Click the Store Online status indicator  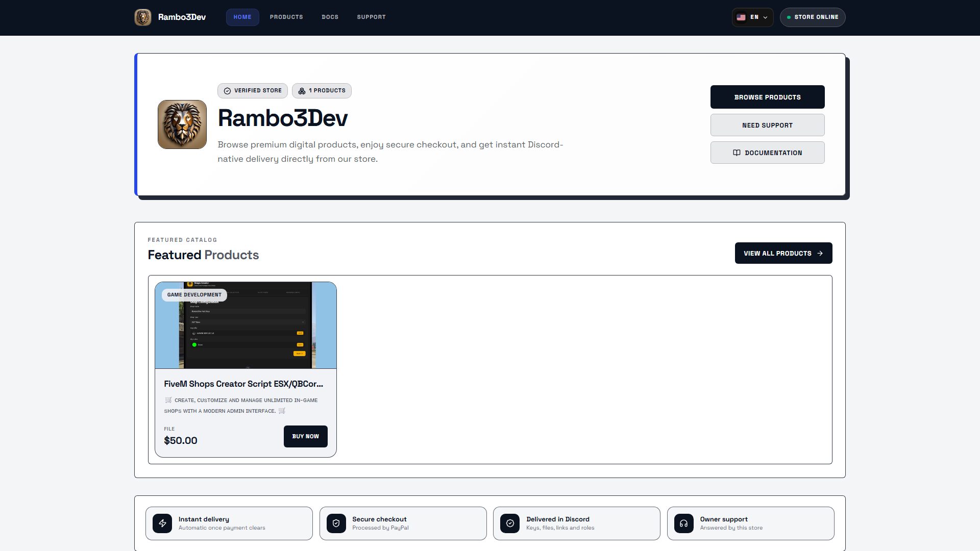click(813, 17)
